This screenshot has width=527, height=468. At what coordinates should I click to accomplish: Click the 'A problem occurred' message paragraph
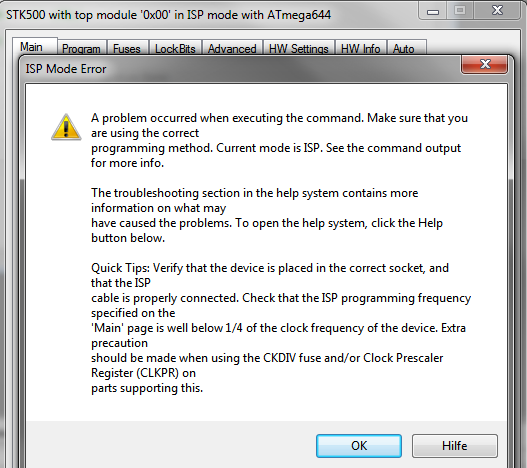279,140
